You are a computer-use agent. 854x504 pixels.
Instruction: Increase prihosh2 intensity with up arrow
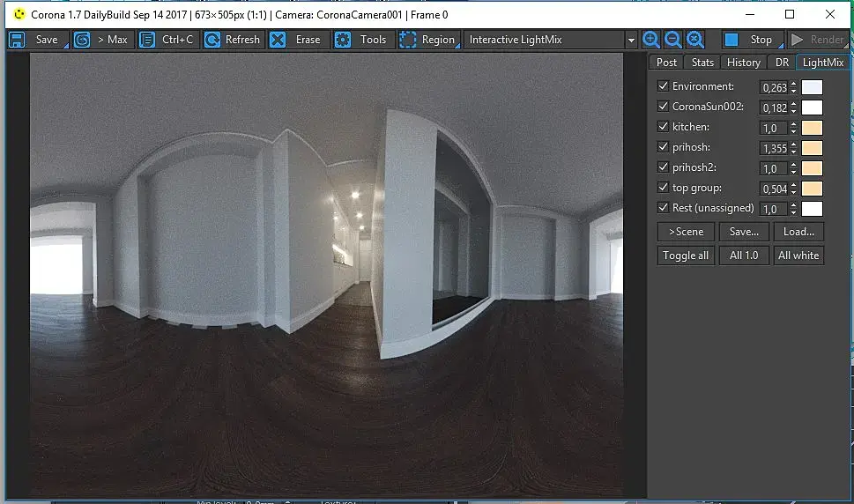793,165
